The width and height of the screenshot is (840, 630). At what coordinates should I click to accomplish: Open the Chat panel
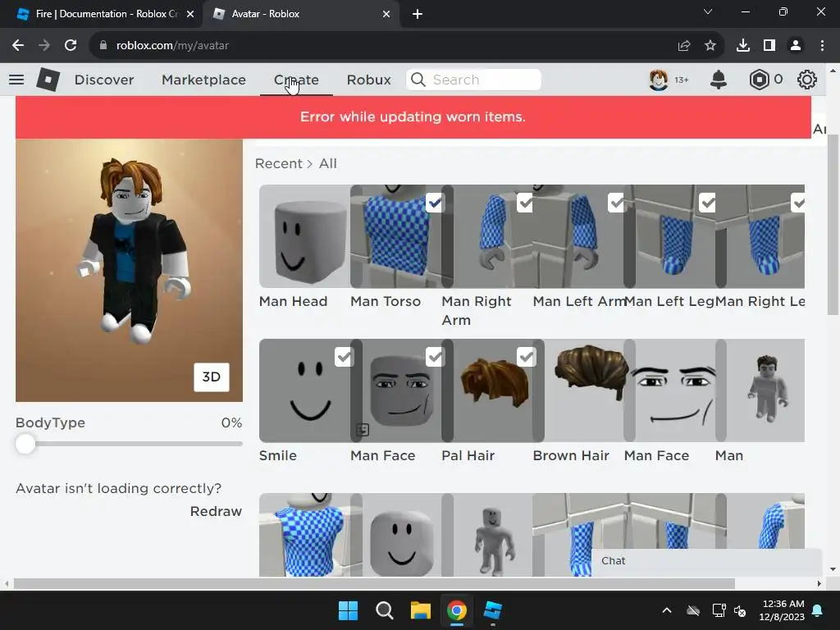click(x=706, y=561)
